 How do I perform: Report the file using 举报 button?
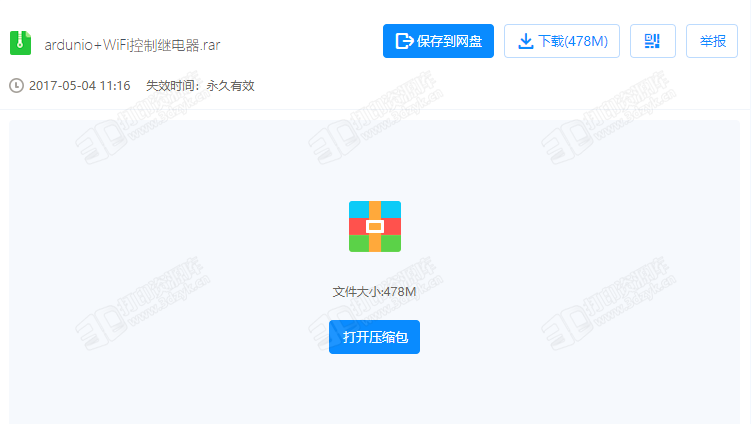[712, 41]
